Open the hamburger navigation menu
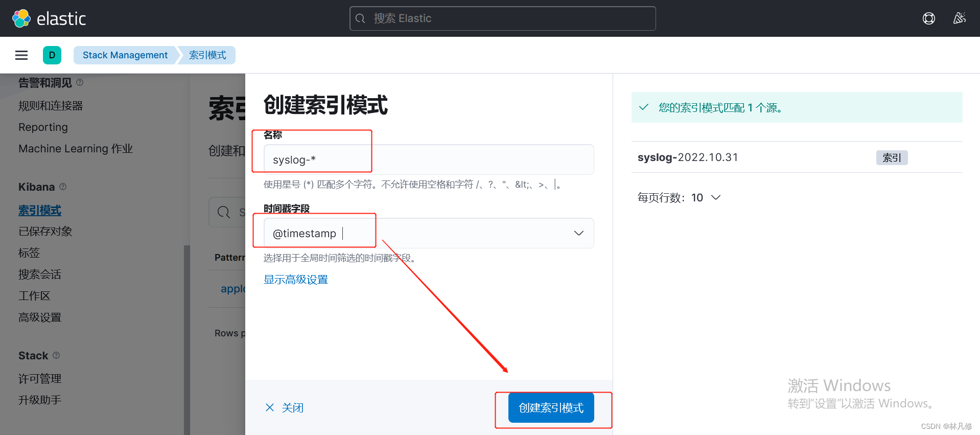This screenshot has width=980, height=435. point(21,55)
